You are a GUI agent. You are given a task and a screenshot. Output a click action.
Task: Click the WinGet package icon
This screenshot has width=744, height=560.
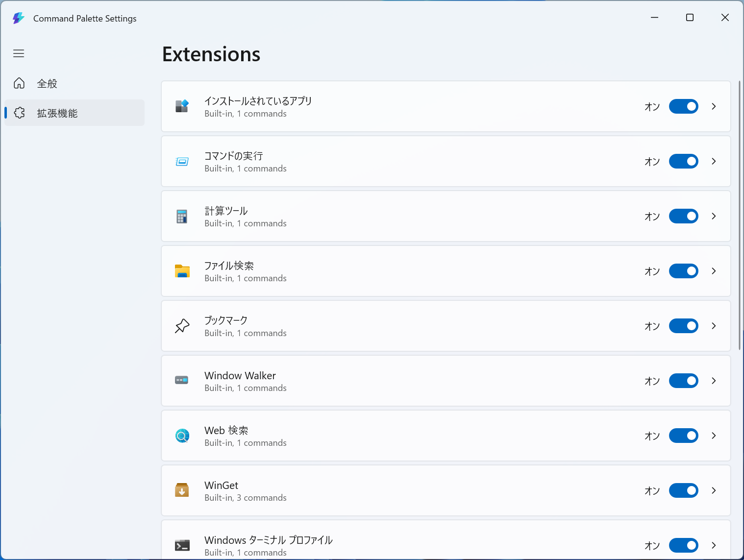[182, 490]
